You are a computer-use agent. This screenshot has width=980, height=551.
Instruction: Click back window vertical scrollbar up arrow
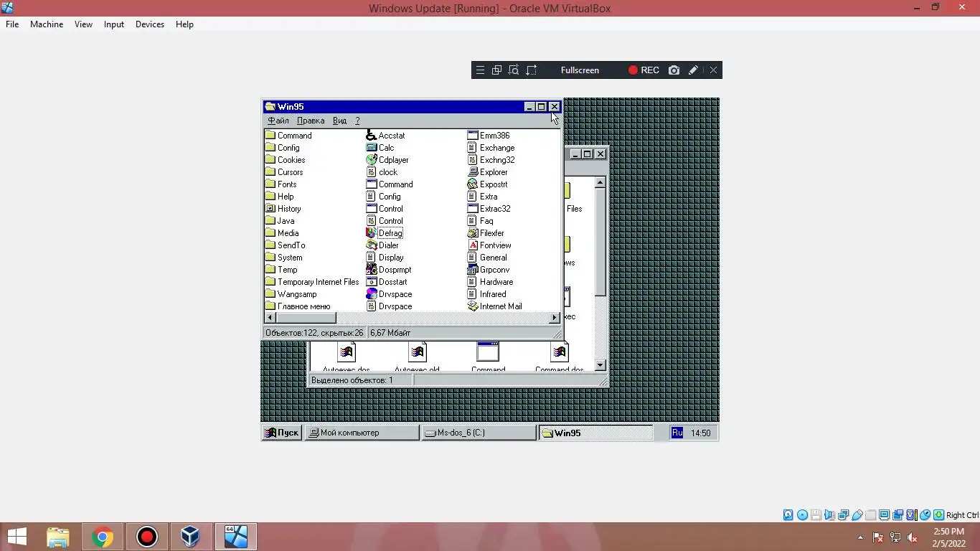600,183
